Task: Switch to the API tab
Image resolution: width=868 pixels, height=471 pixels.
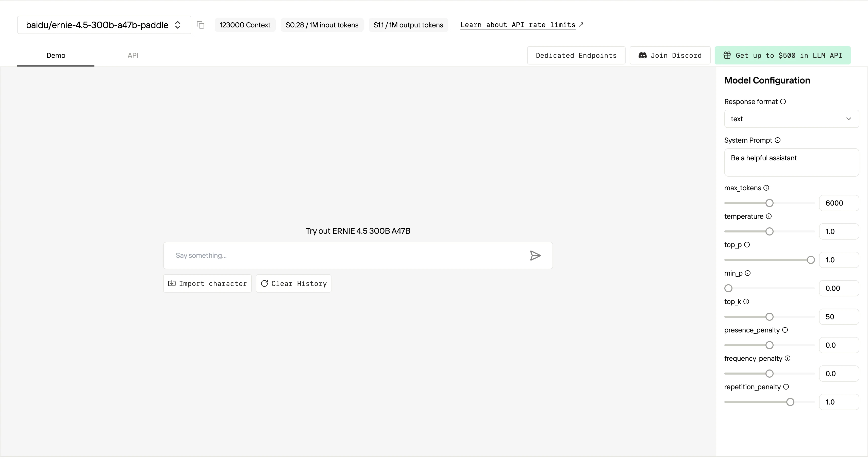Action: pos(133,56)
